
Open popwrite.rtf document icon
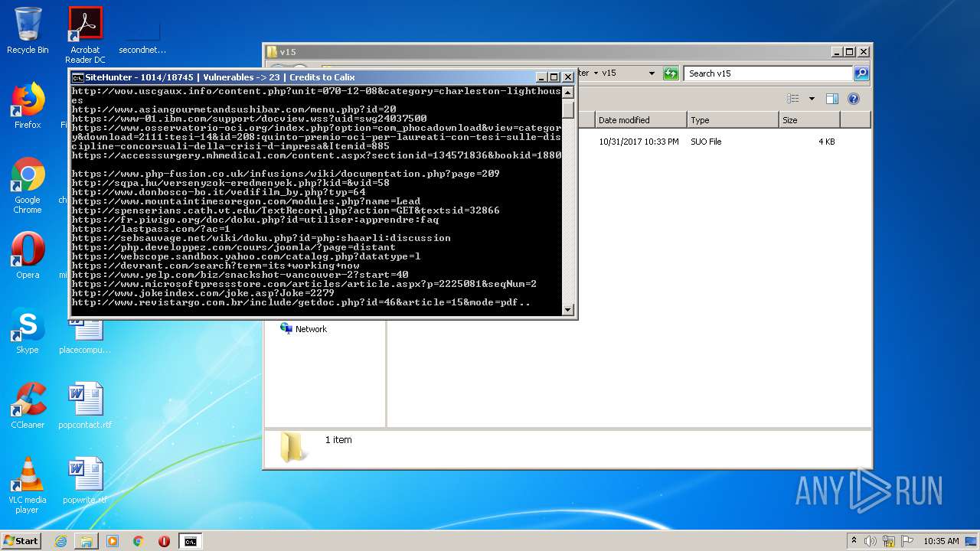85,481
